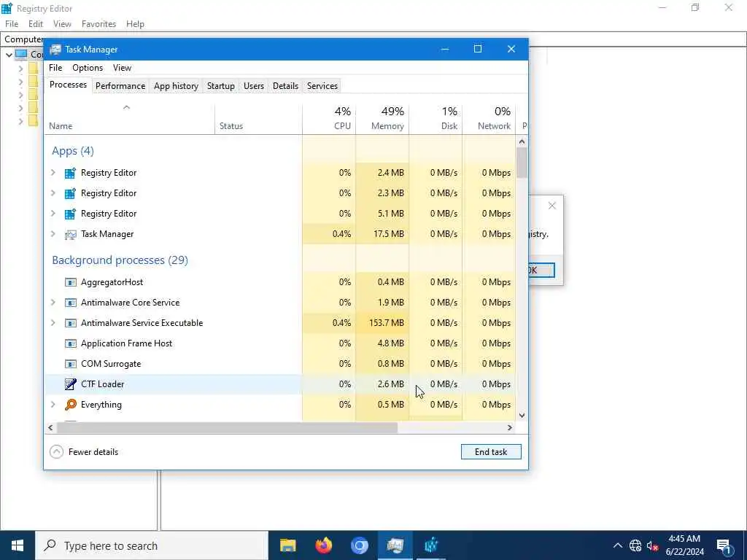Click the AggregatorHost process icon

pos(71,282)
